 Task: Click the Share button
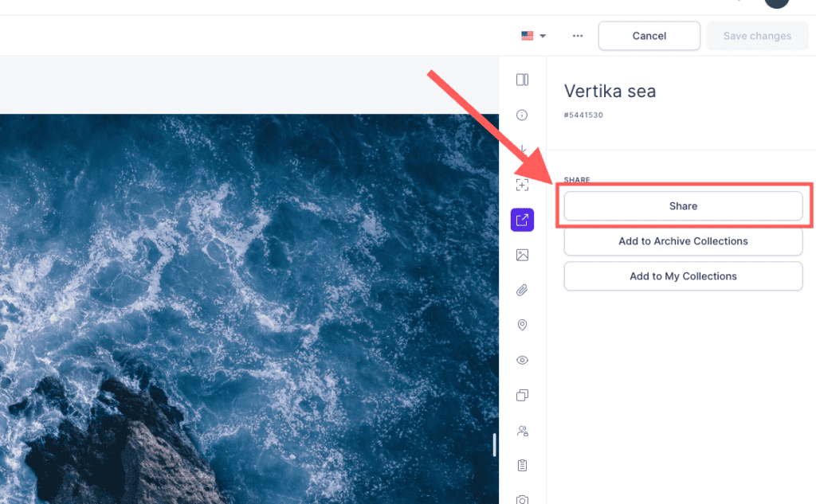(683, 206)
